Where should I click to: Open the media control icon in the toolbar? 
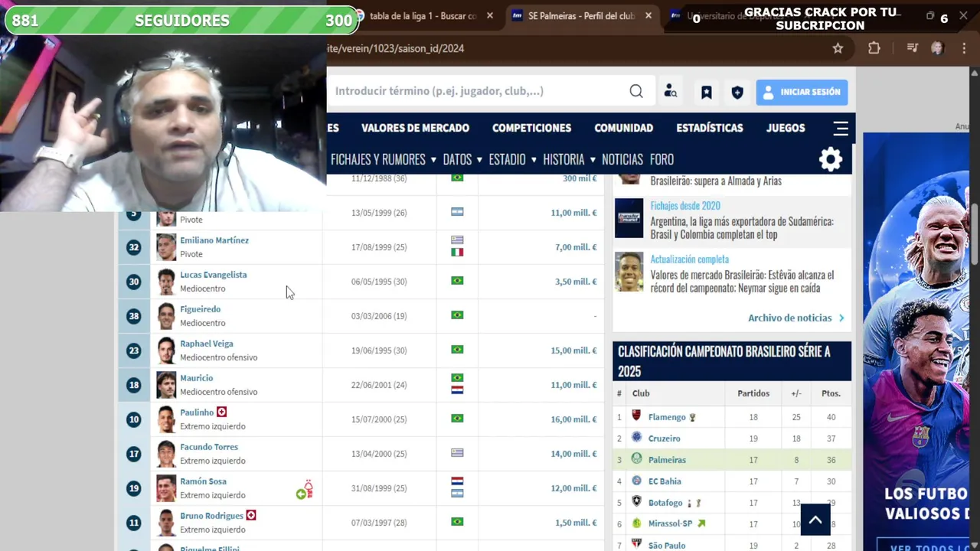[x=912, y=48]
